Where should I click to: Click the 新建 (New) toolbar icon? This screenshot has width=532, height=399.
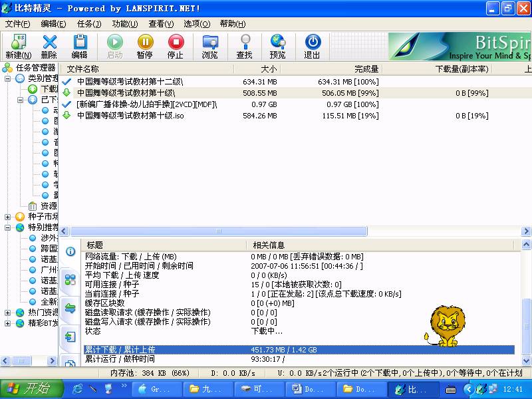click(x=18, y=43)
